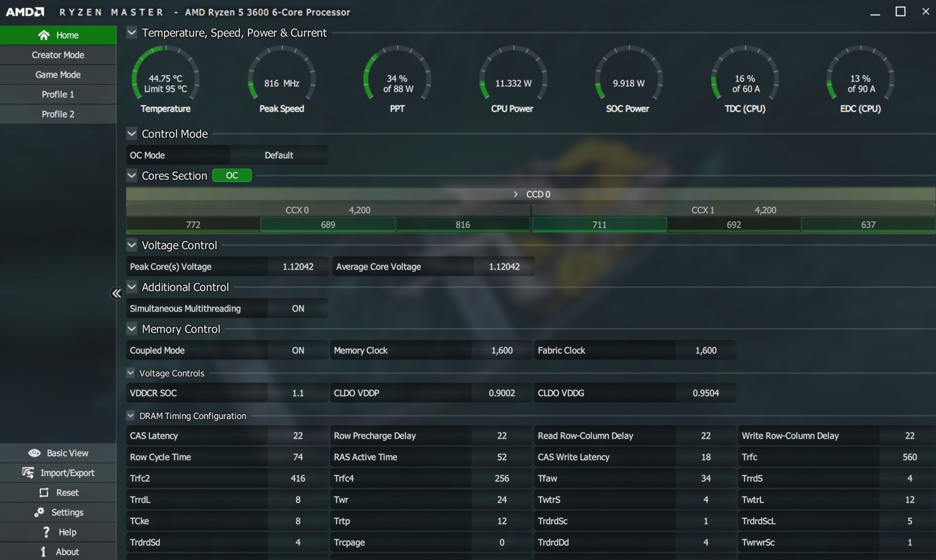The width and height of the screenshot is (936, 560).
Task: Click the CCX 0 header label
Action: coord(297,210)
